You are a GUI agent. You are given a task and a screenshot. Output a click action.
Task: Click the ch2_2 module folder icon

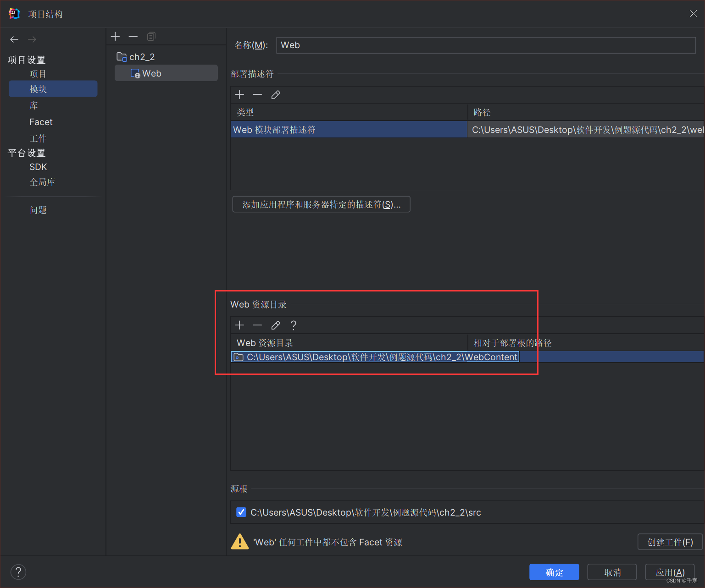click(122, 57)
